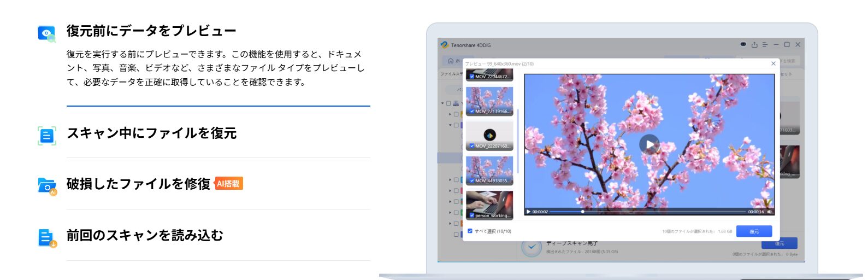Open the hamburger menu in 4DDiG title bar

pos(765,45)
